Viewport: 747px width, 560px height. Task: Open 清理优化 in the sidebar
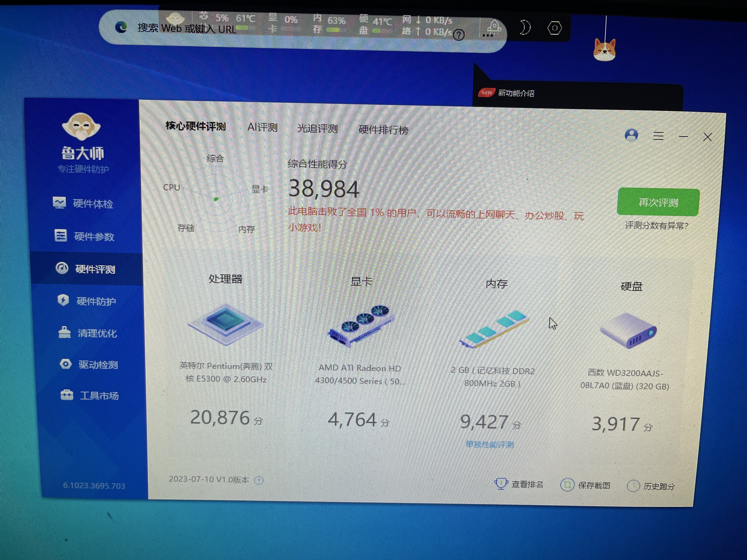click(x=88, y=333)
